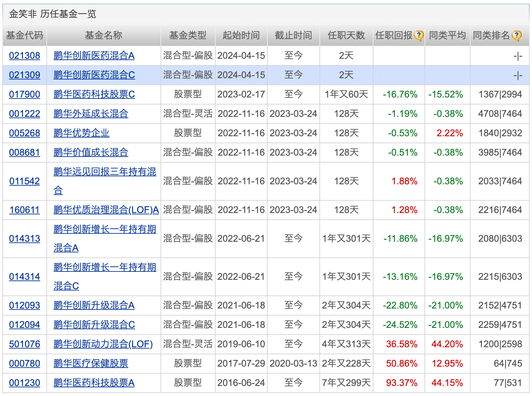Click the 金笑非 历任基金一览 title
Viewport: 532px width, 396px height.
point(52,14)
